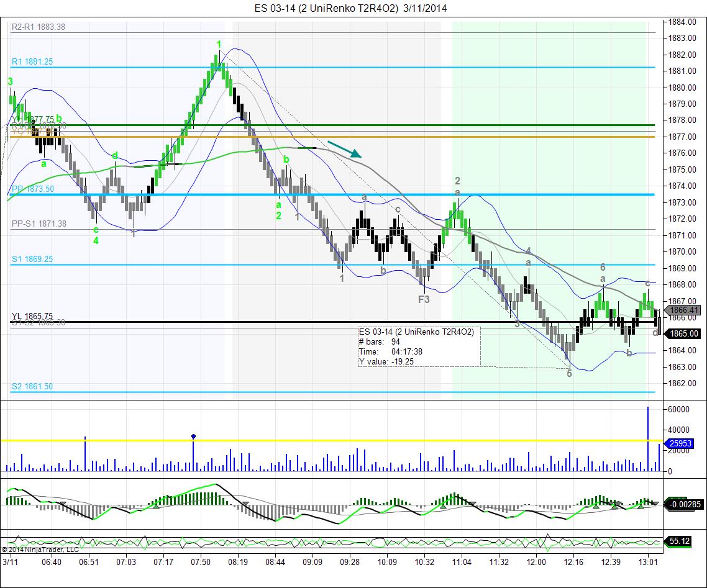Select the 3/11 date label on time axis

click(10, 562)
